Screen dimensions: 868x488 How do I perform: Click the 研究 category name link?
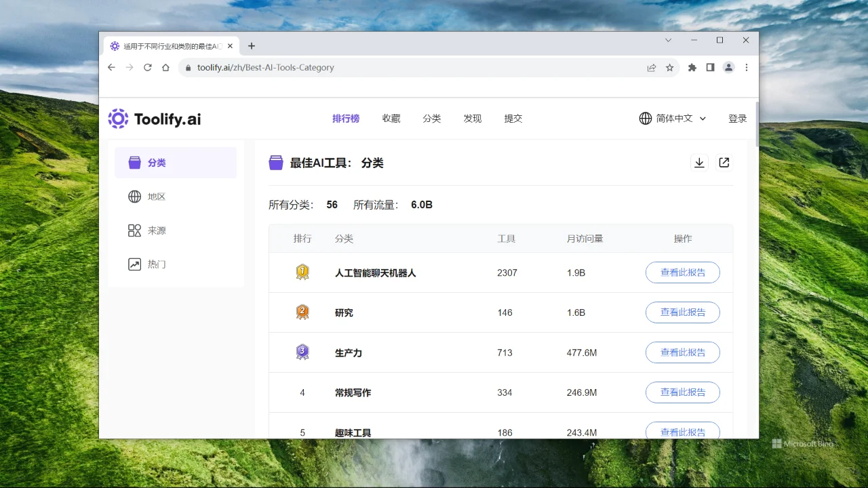click(344, 312)
